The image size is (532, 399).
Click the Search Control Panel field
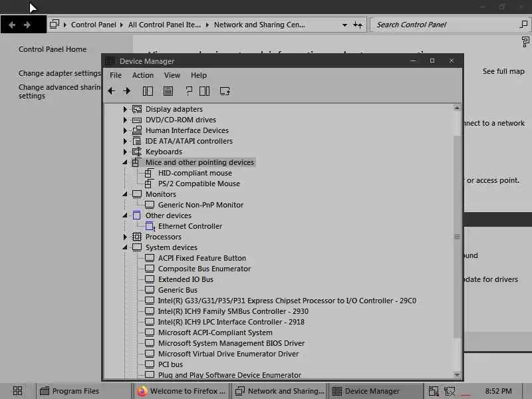point(450,25)
